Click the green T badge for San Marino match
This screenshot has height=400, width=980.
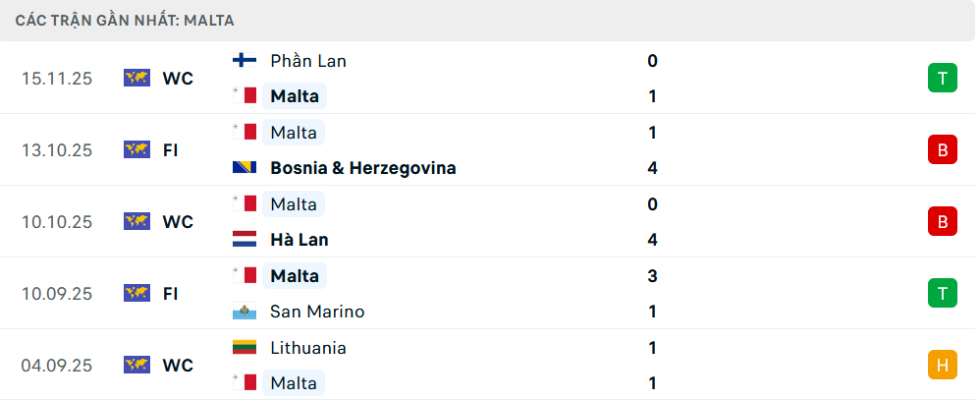(x=942, y=293)
